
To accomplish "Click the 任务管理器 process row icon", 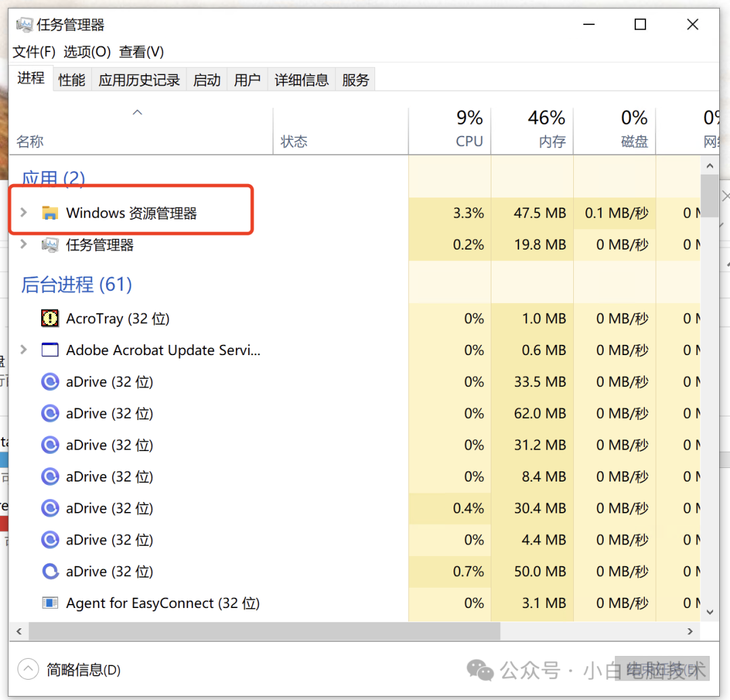I will 50,245.
